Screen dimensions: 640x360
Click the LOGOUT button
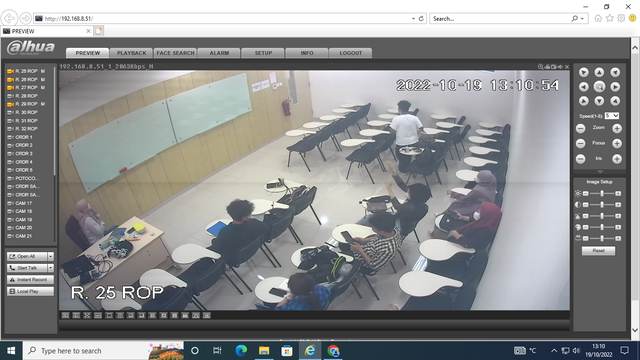(351, 53)
